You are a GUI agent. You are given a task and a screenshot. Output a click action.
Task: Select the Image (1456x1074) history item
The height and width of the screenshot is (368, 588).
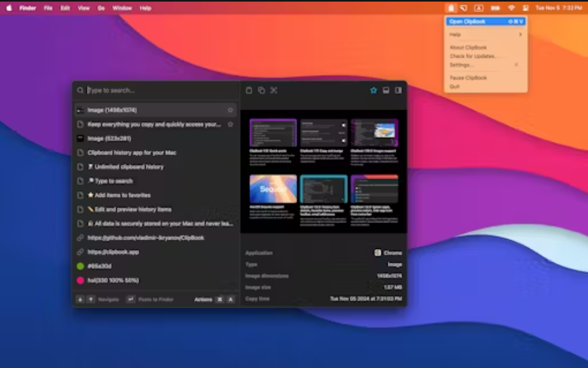point(155,110)
